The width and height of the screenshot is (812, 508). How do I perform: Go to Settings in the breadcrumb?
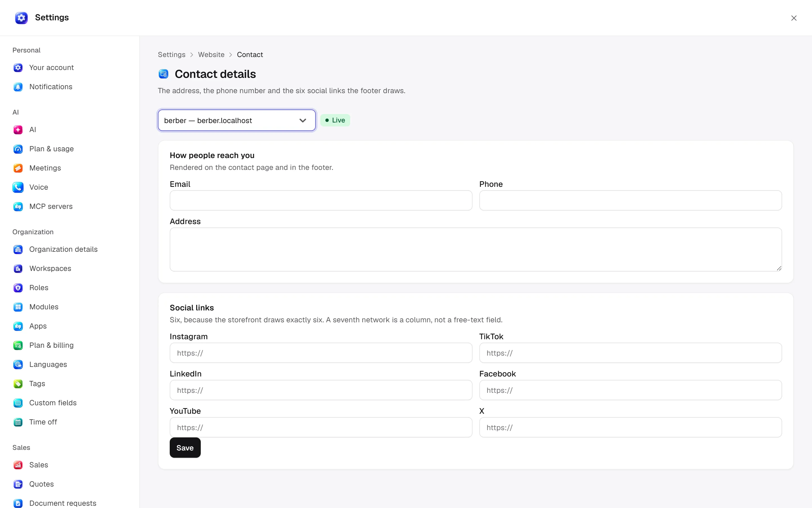coord(171,54)
